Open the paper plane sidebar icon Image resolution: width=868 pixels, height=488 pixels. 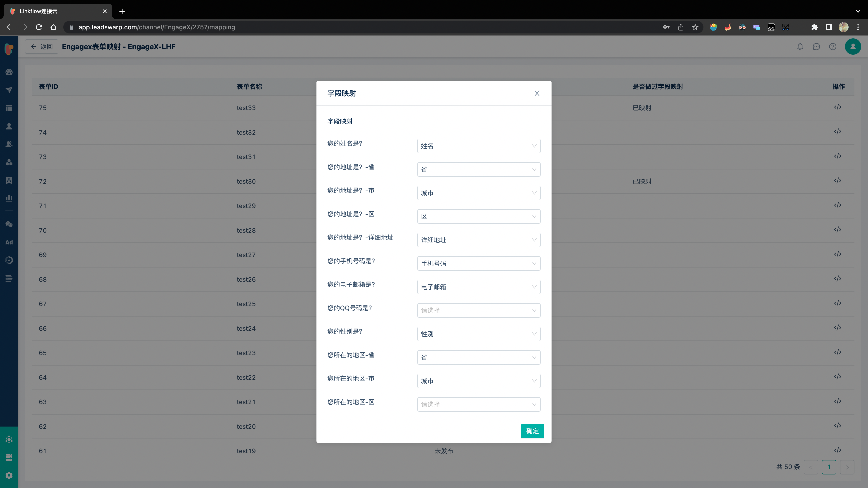[x=9, y=90]
